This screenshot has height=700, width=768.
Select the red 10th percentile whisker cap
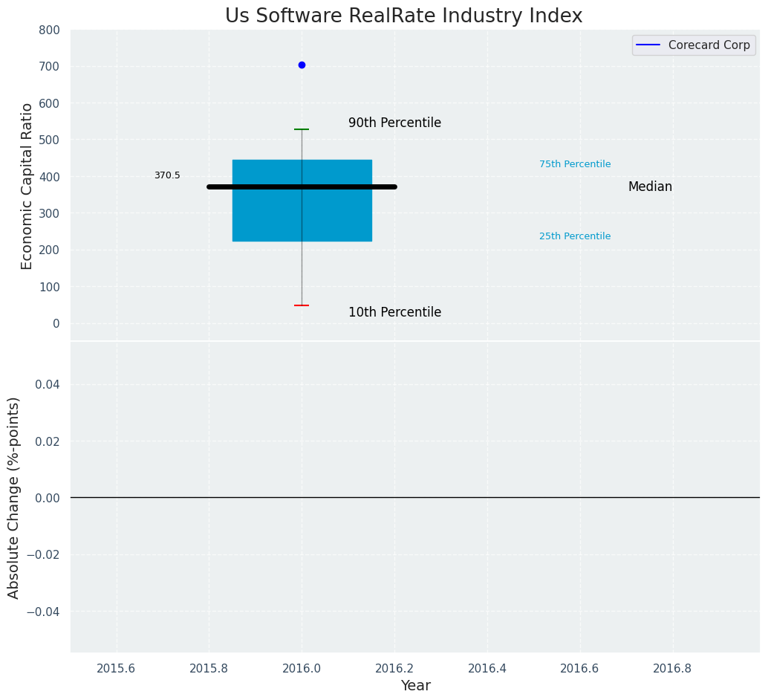pyautogui.click(x=302, y=305)
